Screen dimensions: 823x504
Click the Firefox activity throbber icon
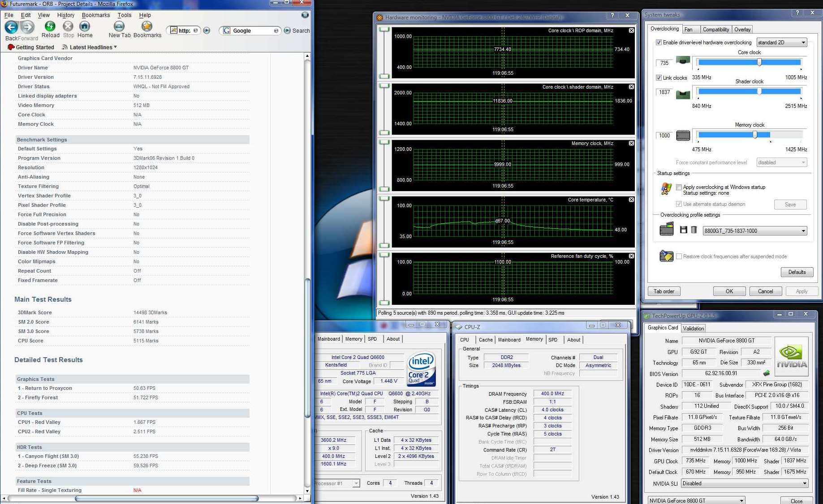[305, 15]
